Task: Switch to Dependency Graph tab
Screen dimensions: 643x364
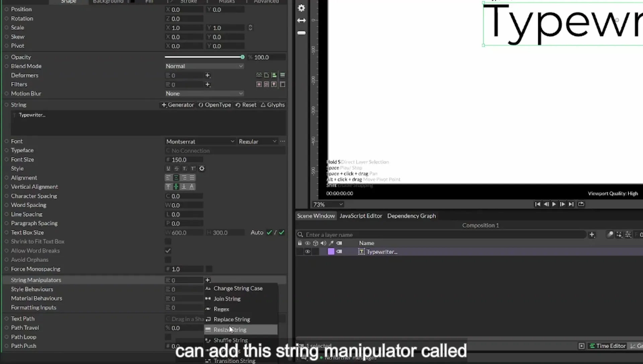Action: 412,216
